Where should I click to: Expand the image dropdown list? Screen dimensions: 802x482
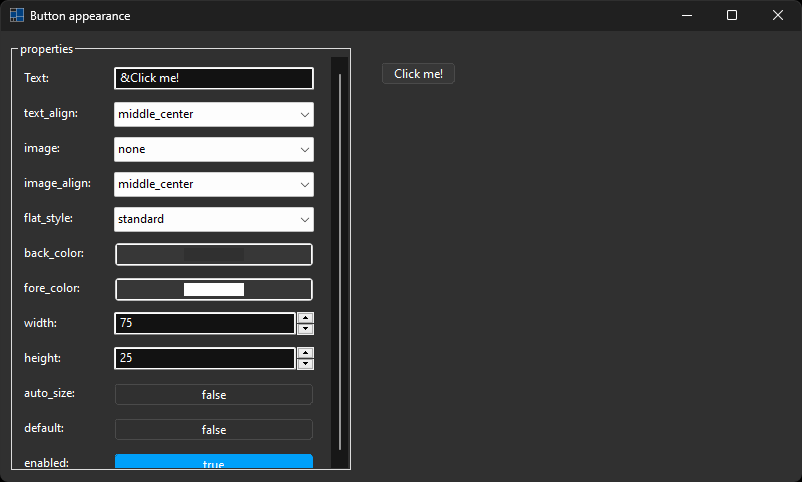point(214,149)
